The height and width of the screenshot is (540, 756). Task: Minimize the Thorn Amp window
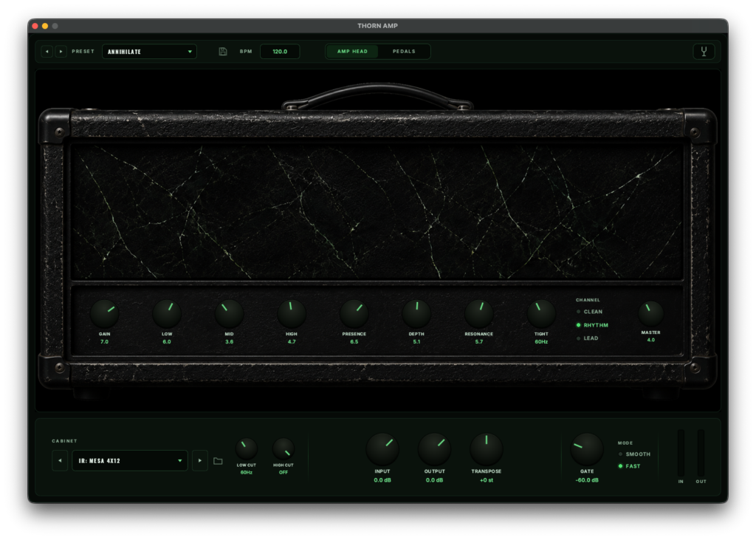[45, 26]
